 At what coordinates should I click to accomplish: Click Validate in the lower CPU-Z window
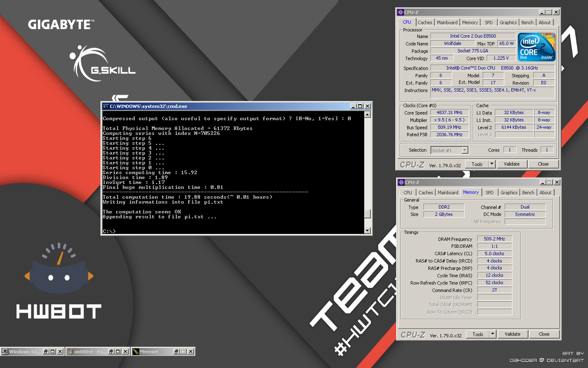pyautogui.click(x=512, y=334)
